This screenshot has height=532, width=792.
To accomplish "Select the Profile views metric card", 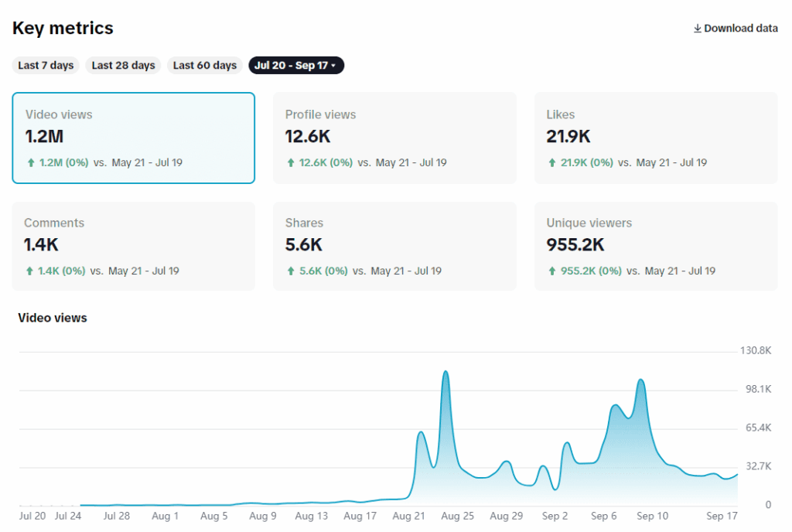I will tap(394, 138).
